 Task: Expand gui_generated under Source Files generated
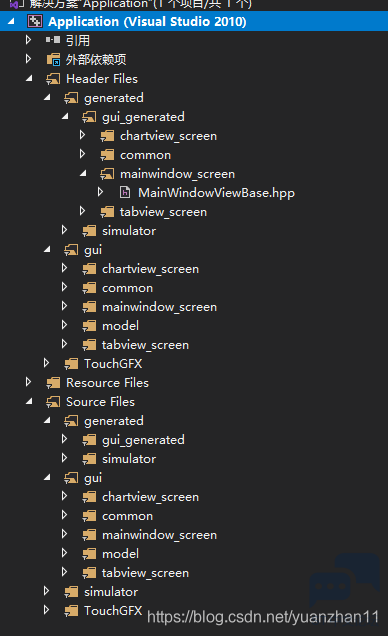point(64,438)
